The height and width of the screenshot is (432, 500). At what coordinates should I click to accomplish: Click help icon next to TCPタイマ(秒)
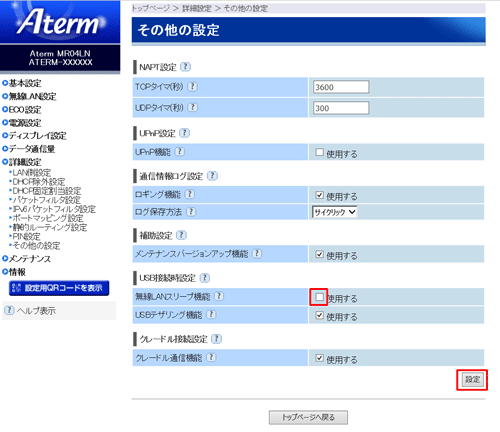tap(192, 87)
